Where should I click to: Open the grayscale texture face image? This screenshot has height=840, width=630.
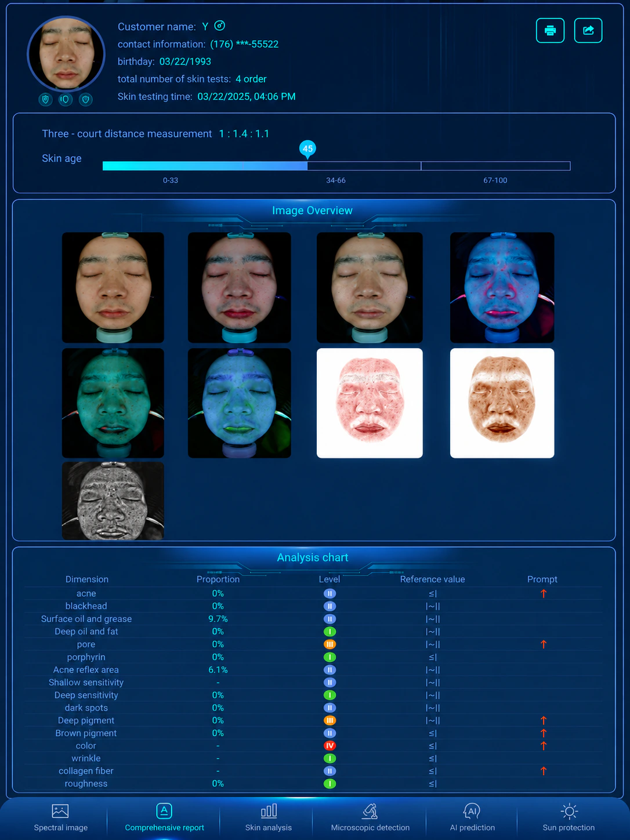pos(113,501)
